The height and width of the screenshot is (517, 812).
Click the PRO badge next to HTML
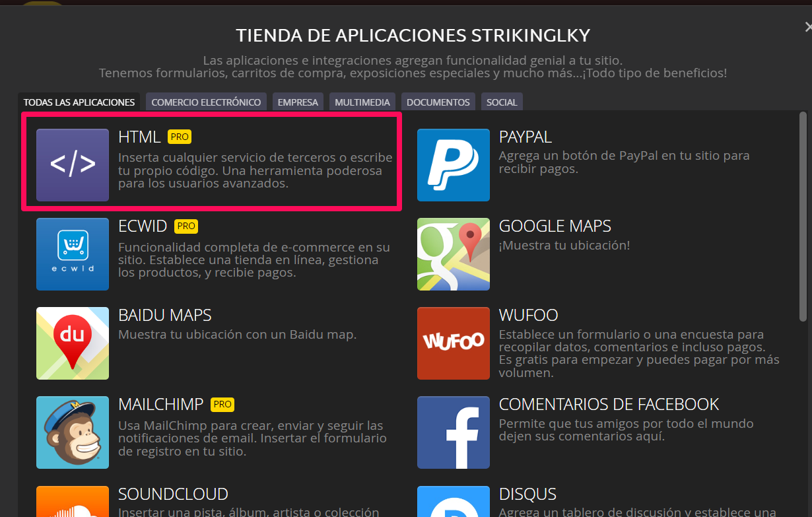tap(180, 137)
